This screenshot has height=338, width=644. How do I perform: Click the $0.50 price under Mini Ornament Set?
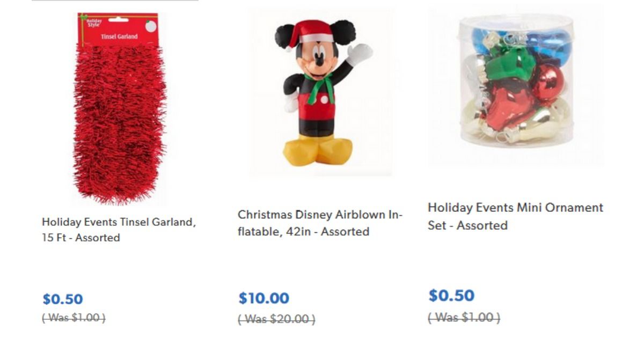pos(451,296)
